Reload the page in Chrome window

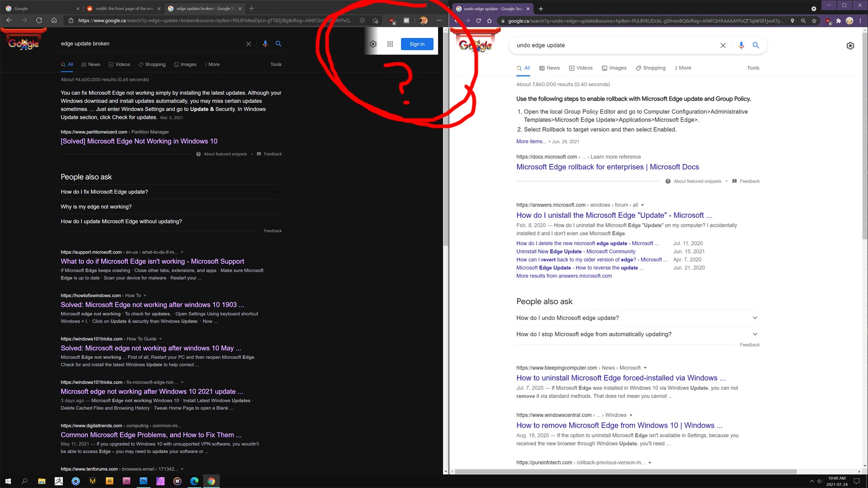pos(478,21)
